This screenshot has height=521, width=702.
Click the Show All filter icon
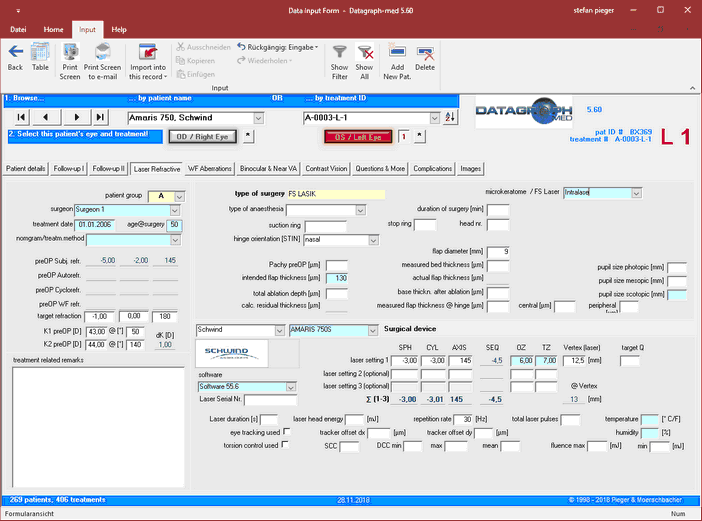coord(365,52)
